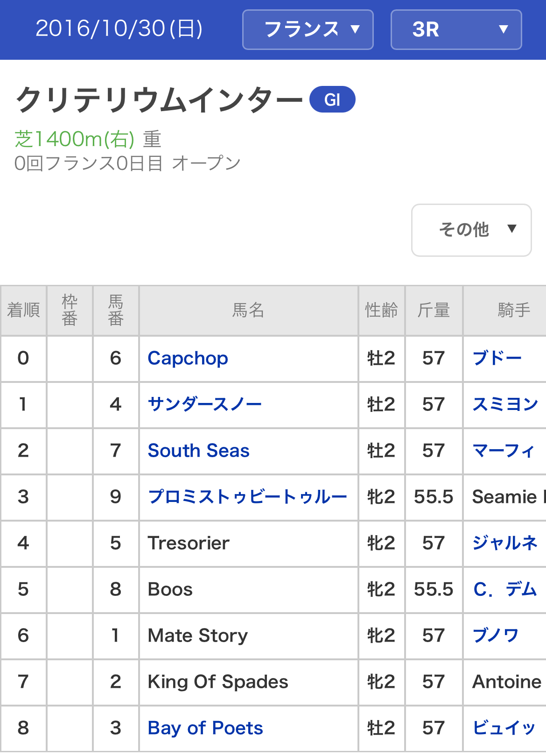Click the 馬名 column header
Screen dimensions: 546x756
pos(248,310)
